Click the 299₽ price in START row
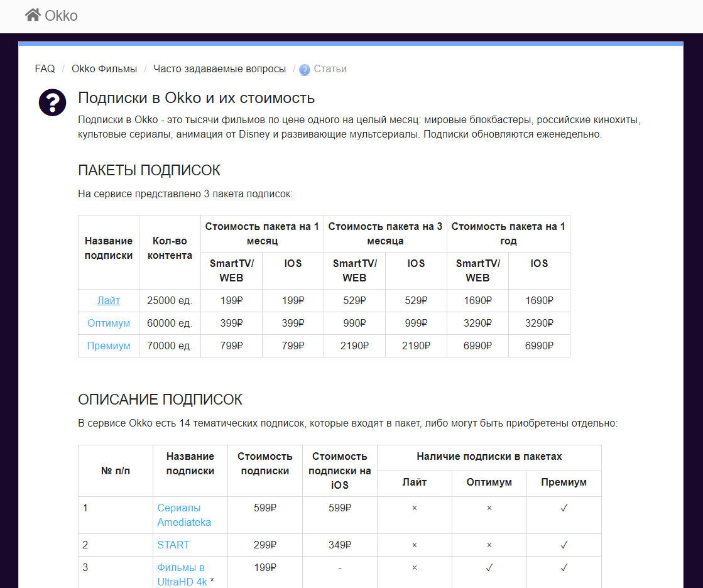This screenshot has width=703, height=588. coord(265,545)
